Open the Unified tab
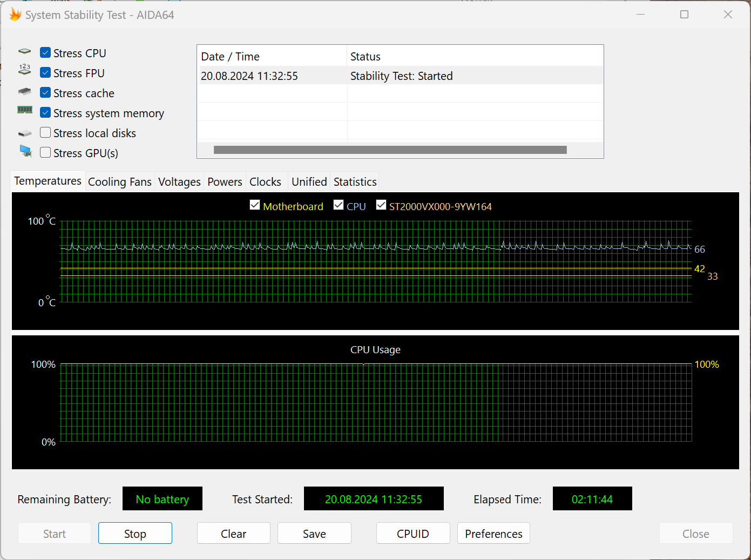Image resolution: width=751 pixels, height=560 pixels. point(309,182)
